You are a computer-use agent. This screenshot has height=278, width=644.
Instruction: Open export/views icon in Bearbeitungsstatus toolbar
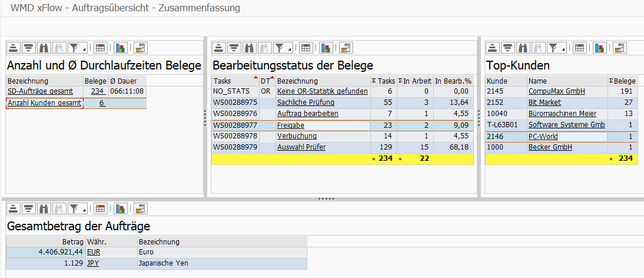click(346, 48)
